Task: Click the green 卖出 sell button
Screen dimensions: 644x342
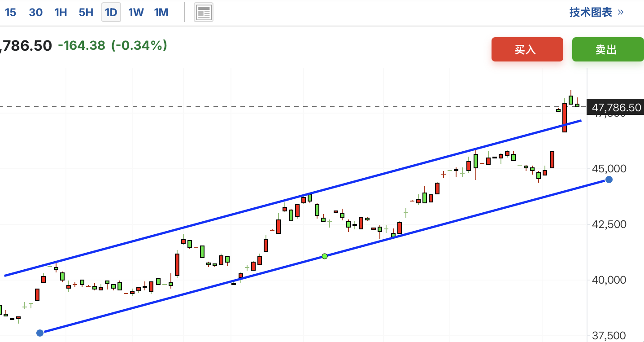Action: (608, 49)
